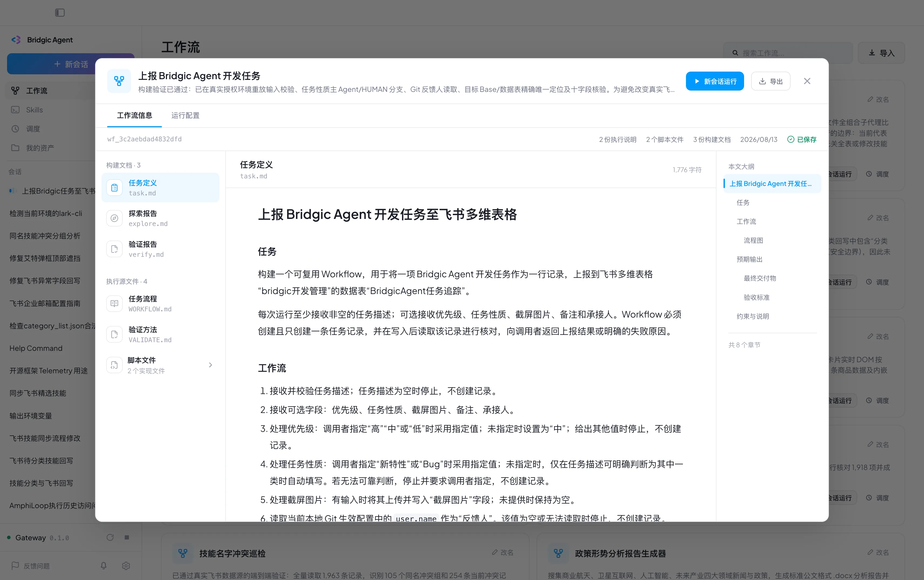Image resolution: width=924 pixels, height=580 pixels.
Task: Expand 脚本文件 chevron
Action: click(x=210, y=365)
